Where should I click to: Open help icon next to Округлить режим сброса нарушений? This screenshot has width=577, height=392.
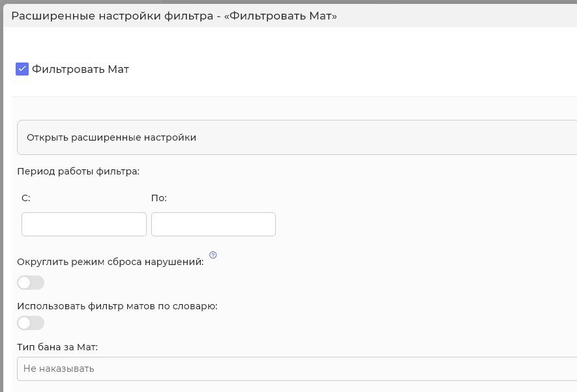click(213, 255)
